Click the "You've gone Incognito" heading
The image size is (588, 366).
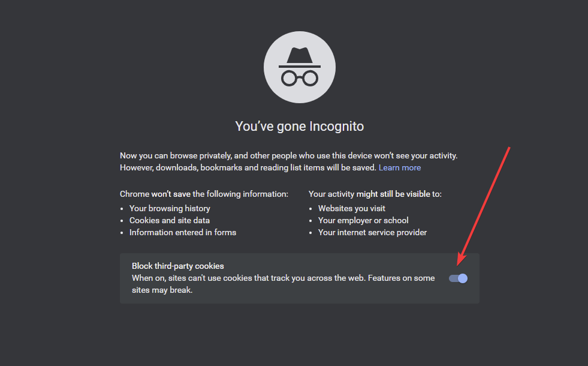tap(300, 127)
